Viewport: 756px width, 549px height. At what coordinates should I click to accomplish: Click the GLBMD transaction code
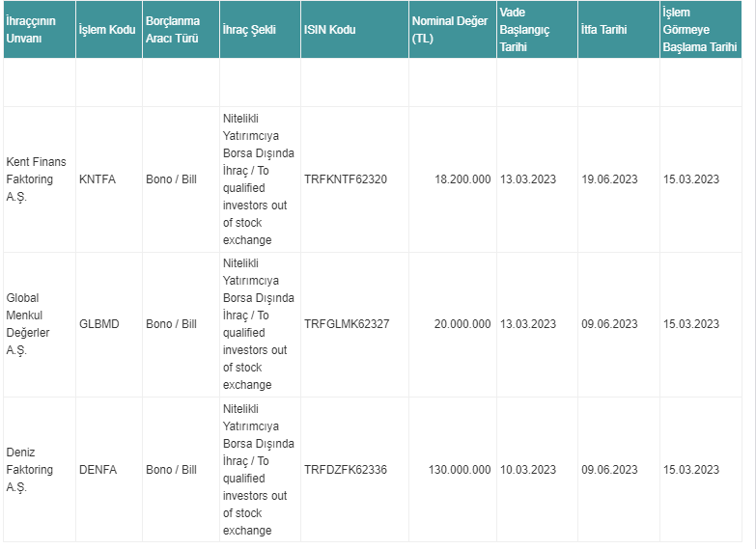[x=98, y=324]
